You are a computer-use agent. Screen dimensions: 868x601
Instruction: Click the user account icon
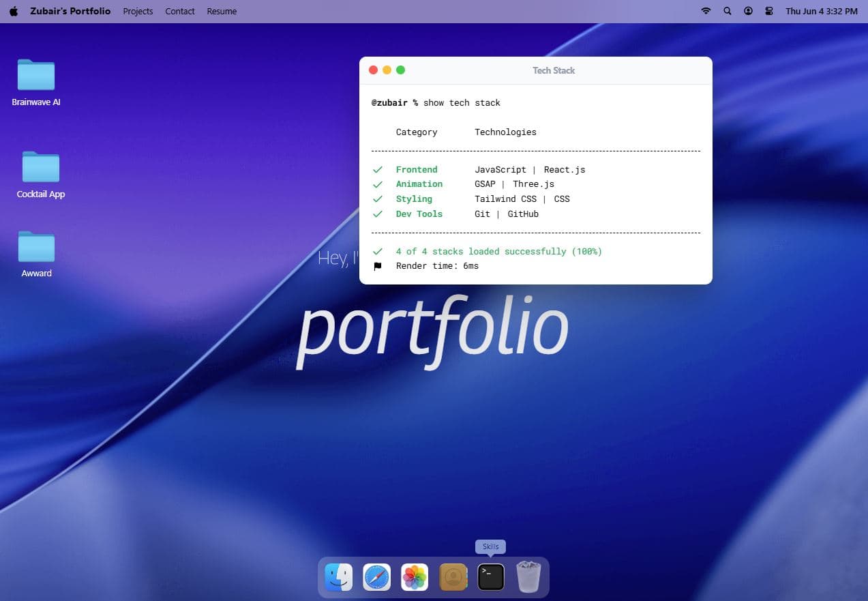pyautogui.click(x=748, y=11)
